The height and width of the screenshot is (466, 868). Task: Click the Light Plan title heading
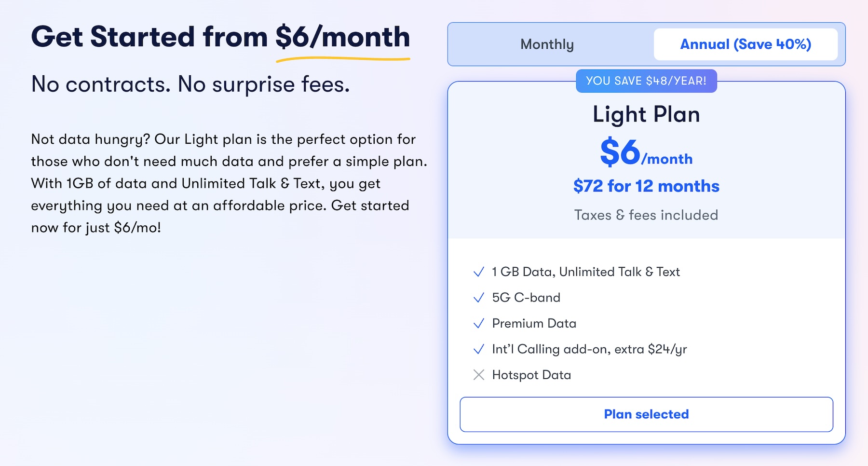(x=646, y=115)
